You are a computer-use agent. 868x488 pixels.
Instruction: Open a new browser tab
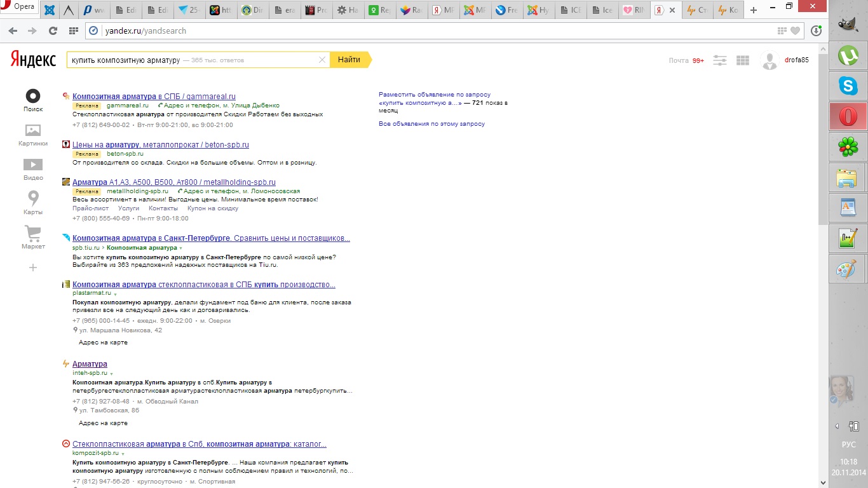754,10
